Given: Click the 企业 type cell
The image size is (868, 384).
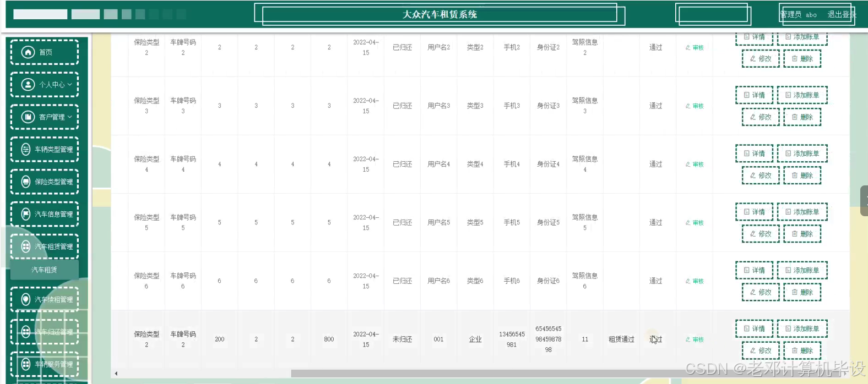Looking at the screenshot, I should (475, 339).
